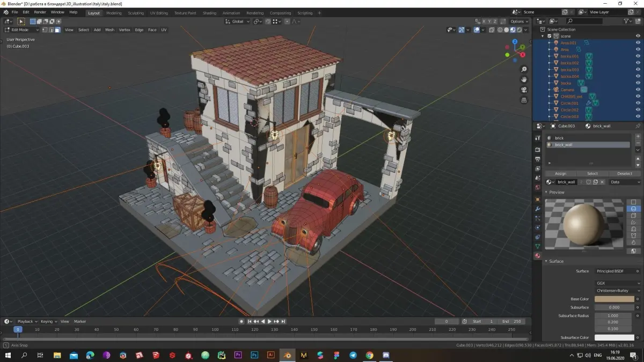Open Christensen-Burley subsurface method dropdown
Screen dimensions: 644x362
[617, 290]
